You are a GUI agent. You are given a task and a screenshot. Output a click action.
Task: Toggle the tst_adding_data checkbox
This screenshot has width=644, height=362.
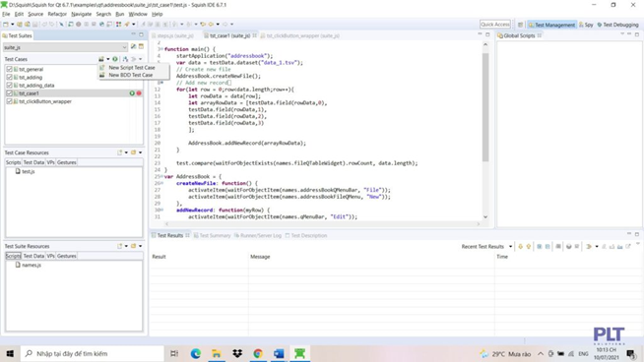(9, 86)
